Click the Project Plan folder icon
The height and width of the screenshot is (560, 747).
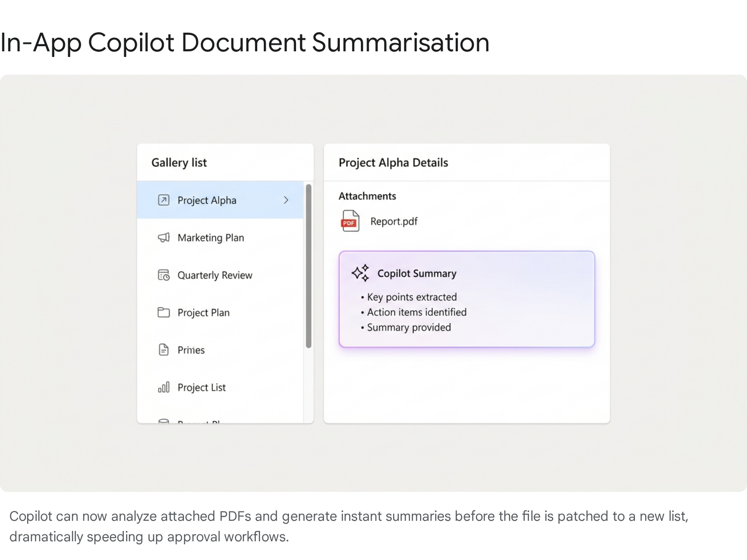click(163, 312)
